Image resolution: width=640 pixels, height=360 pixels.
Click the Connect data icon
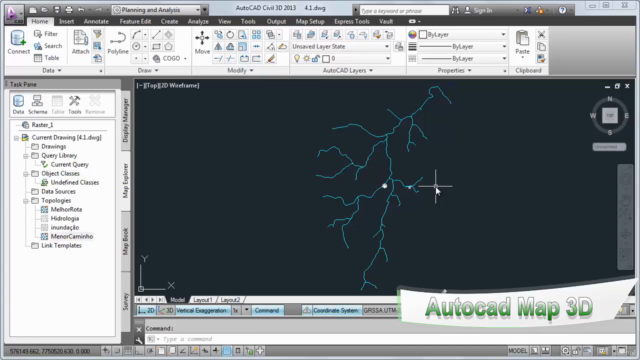18,42
